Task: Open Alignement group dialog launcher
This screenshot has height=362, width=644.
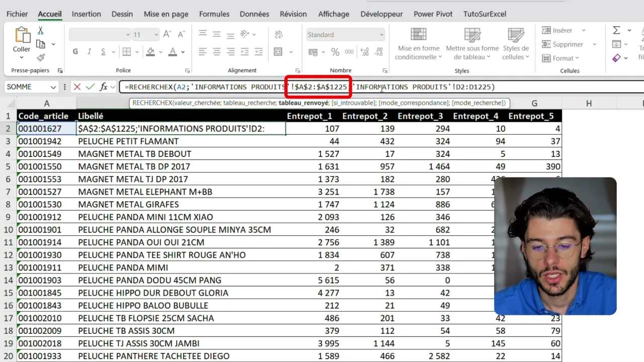Action: [297, 71]
